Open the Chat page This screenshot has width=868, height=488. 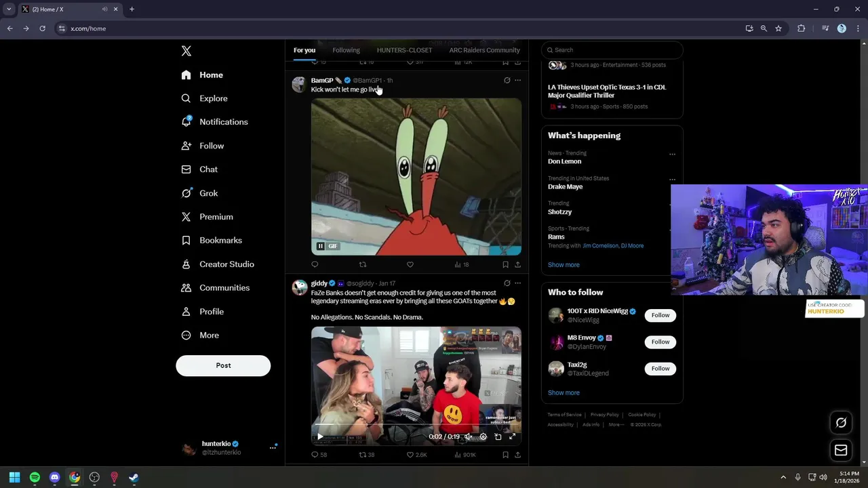(x=199, y=169)
